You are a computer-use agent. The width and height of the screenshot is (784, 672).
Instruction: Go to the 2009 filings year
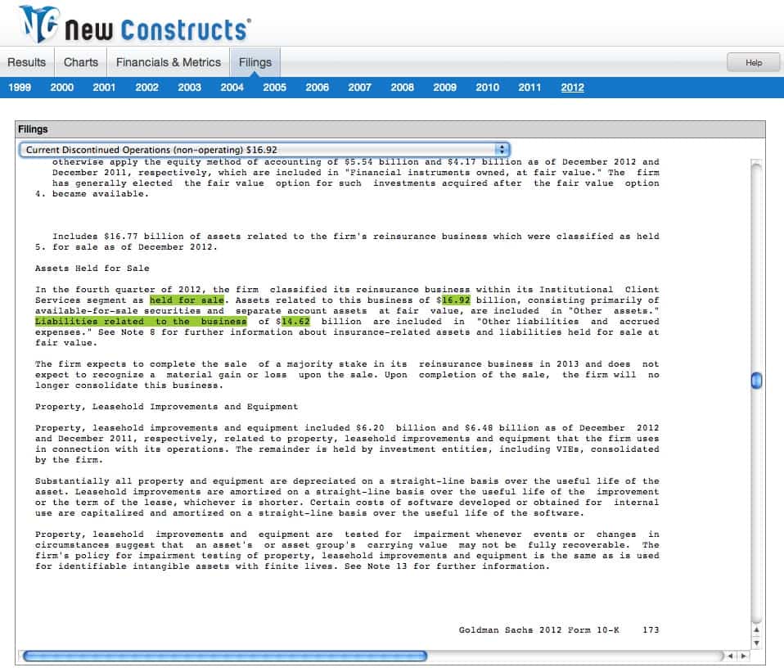(444, 88)
